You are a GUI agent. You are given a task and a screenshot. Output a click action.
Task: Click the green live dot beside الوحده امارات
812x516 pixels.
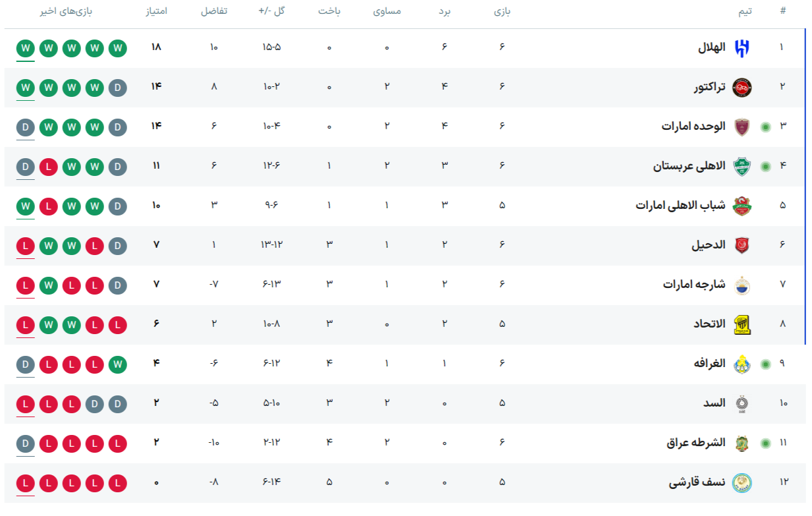(765, 127)
